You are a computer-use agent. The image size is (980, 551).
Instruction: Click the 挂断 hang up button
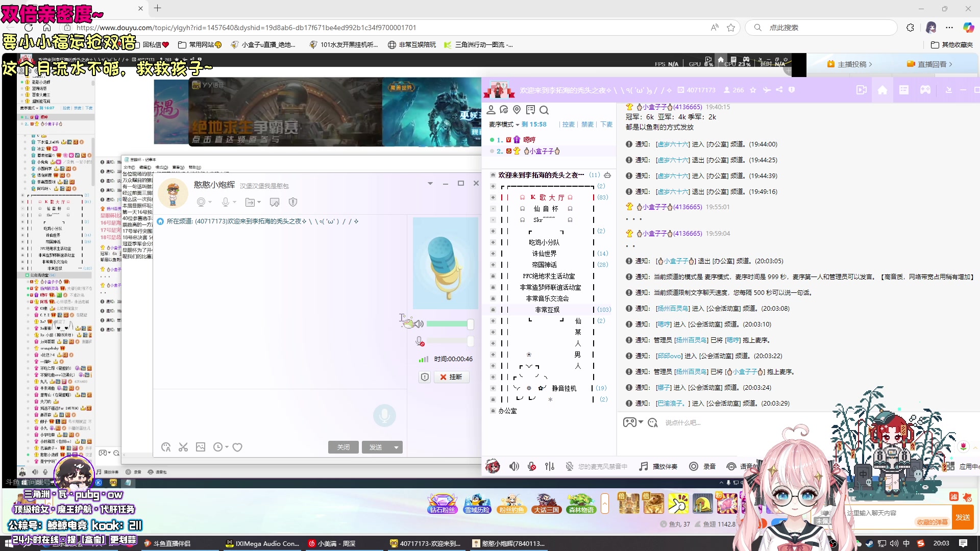coord(451,377)
